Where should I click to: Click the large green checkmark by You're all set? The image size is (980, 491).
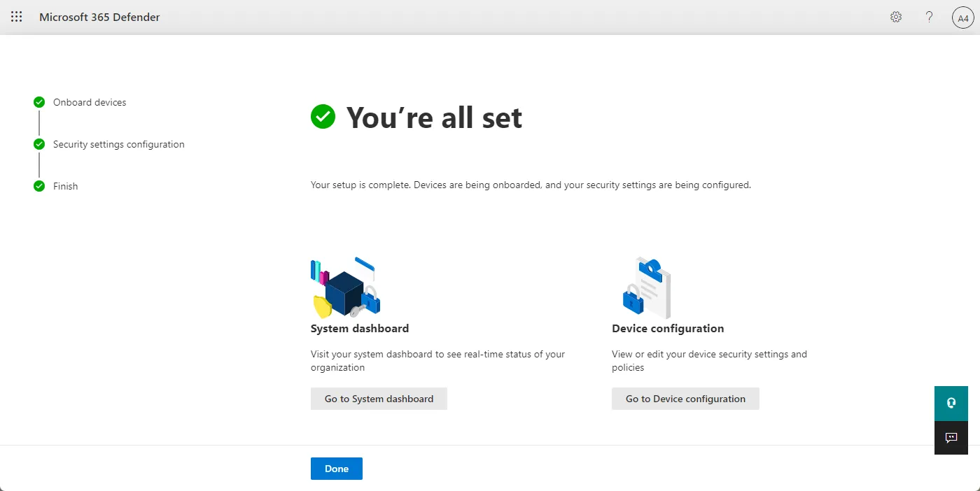click(323, 117)
